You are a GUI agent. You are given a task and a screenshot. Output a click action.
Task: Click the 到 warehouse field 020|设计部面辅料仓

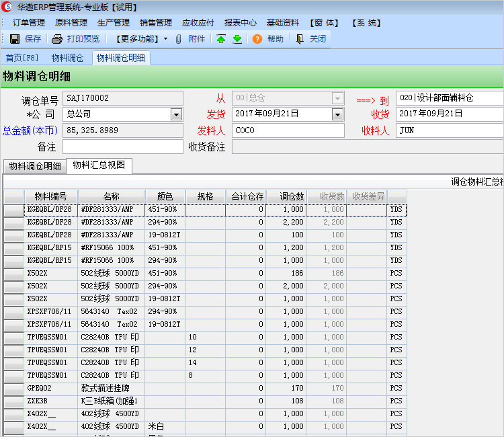tap(450, 97)
